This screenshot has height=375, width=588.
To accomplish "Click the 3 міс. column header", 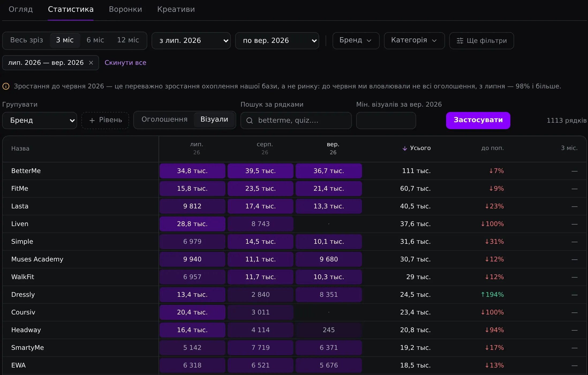I will click(569, 148).
